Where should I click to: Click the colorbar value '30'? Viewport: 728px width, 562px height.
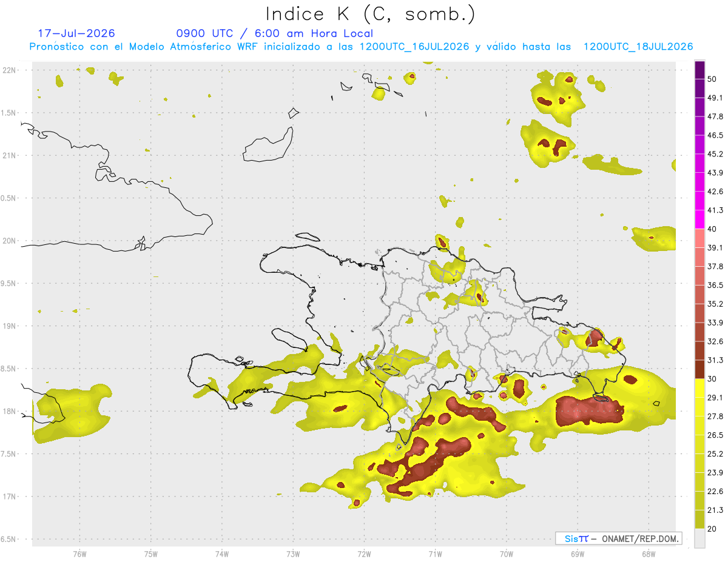point(713,379)
